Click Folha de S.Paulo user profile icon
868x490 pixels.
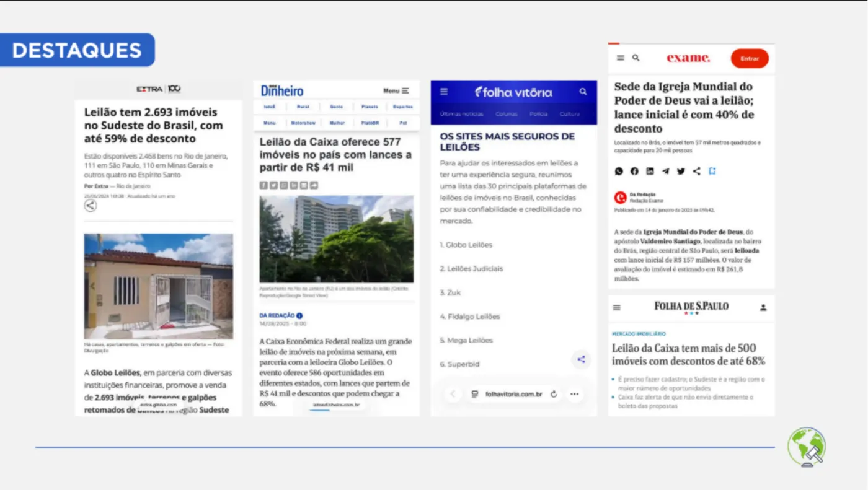763,307
